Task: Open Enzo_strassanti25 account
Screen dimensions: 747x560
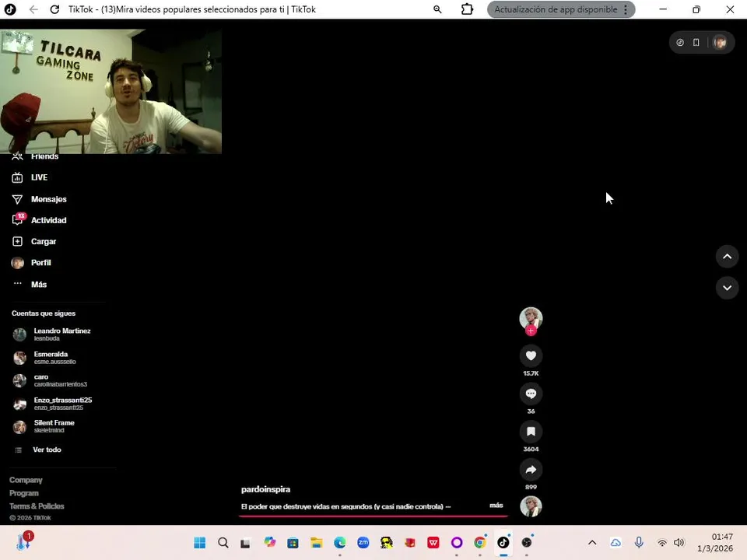Action: point(52,404)
